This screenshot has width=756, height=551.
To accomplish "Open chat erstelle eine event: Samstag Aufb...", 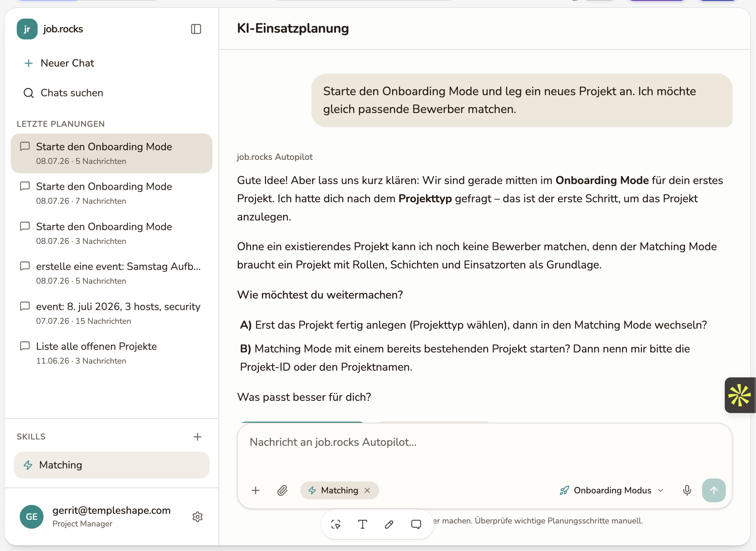I will point(112,273).
